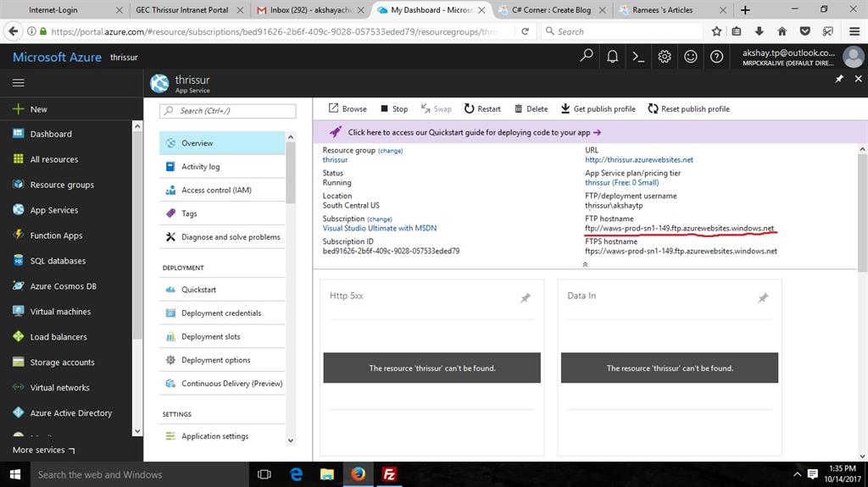The height and width of the screenshot is (487, 868).
Task: Change the subscription
Action: tap(379, 219)
